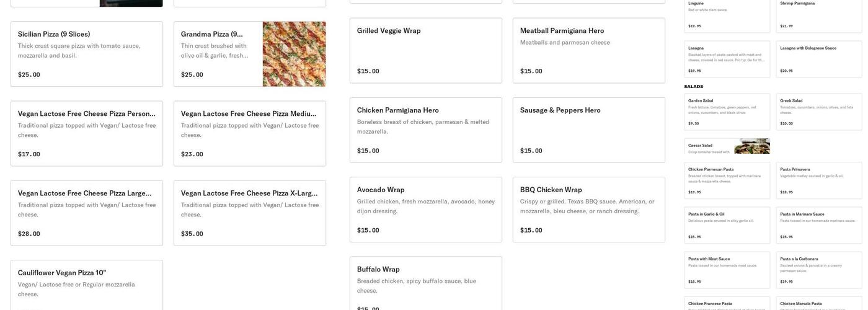Open the Sicilian Pizza (9 Slices) item
Image resolution: width=868 pixels, height=310 pixels.
pyautogui.click(x=87, y=54)
